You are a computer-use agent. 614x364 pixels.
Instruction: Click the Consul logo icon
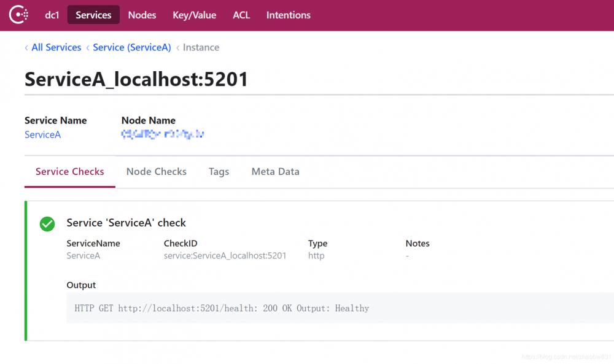(x=18, y=15)
